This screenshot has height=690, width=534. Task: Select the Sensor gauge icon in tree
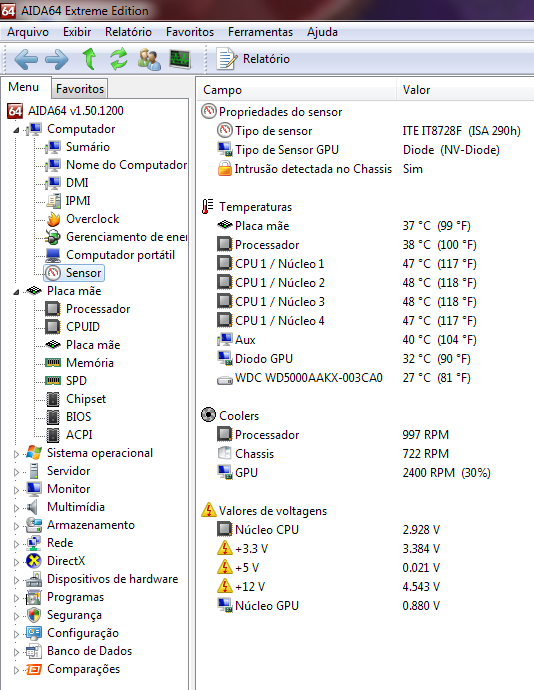coord(53,273)
